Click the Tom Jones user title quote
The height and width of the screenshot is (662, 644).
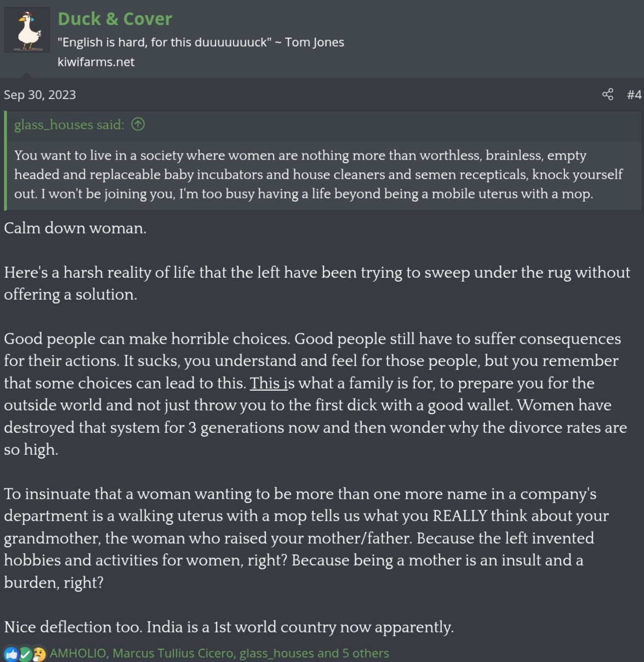201,42
